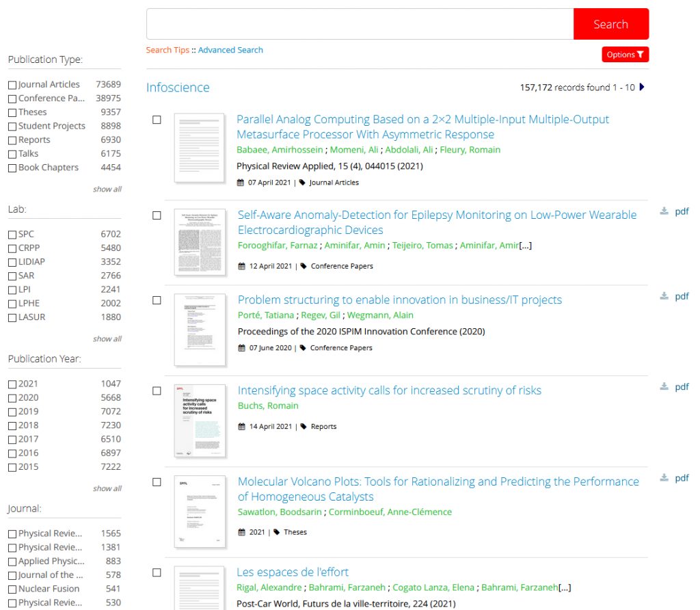Click the next page arrow beside records count
The height and width of the screenshot is (610, 700).
[x=641, y=88]
